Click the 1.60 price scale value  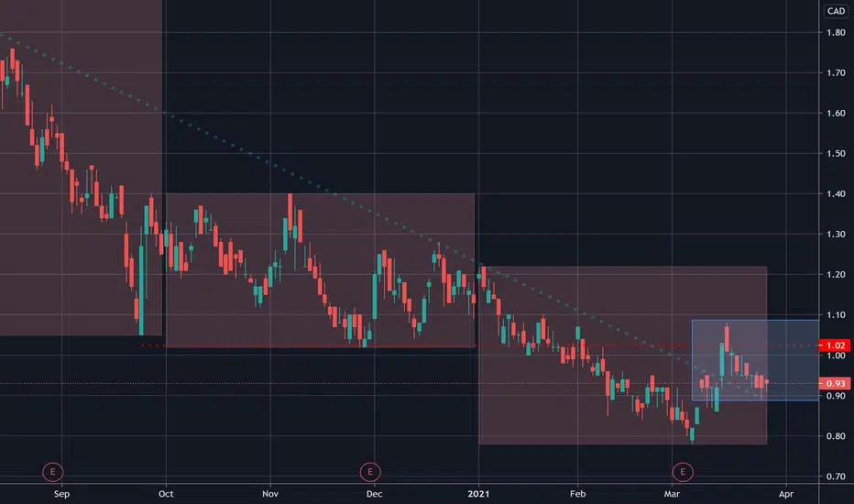(x=836, y=114)
